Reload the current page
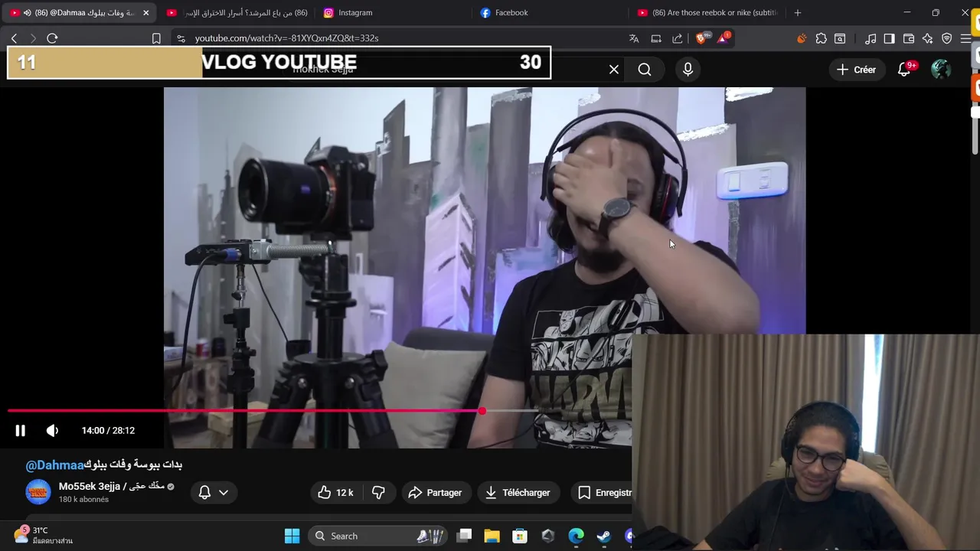 52,38
